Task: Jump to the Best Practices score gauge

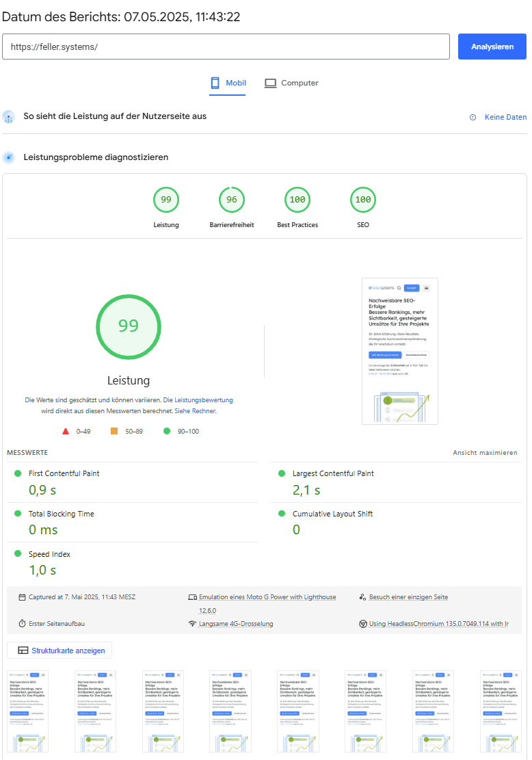Action: tap(297, 200)
